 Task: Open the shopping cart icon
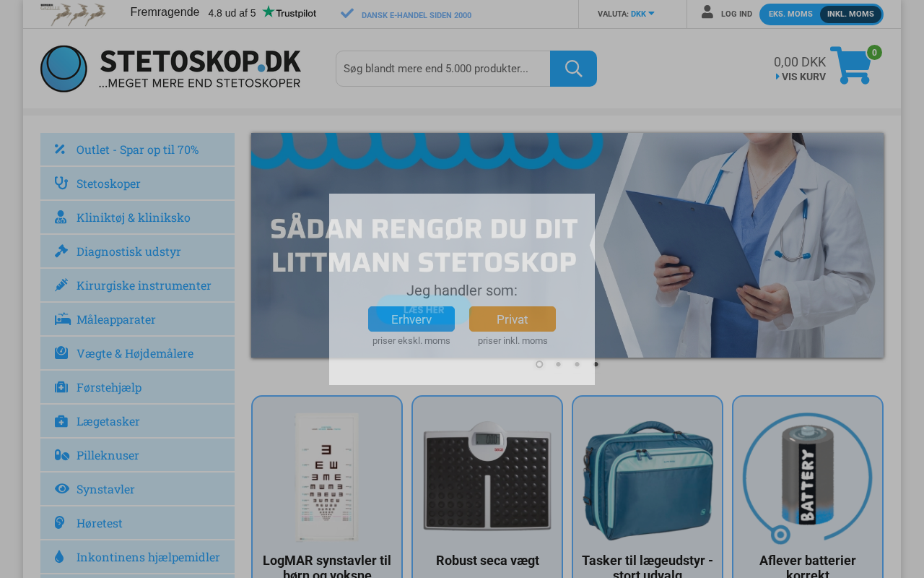coord(850,66)
